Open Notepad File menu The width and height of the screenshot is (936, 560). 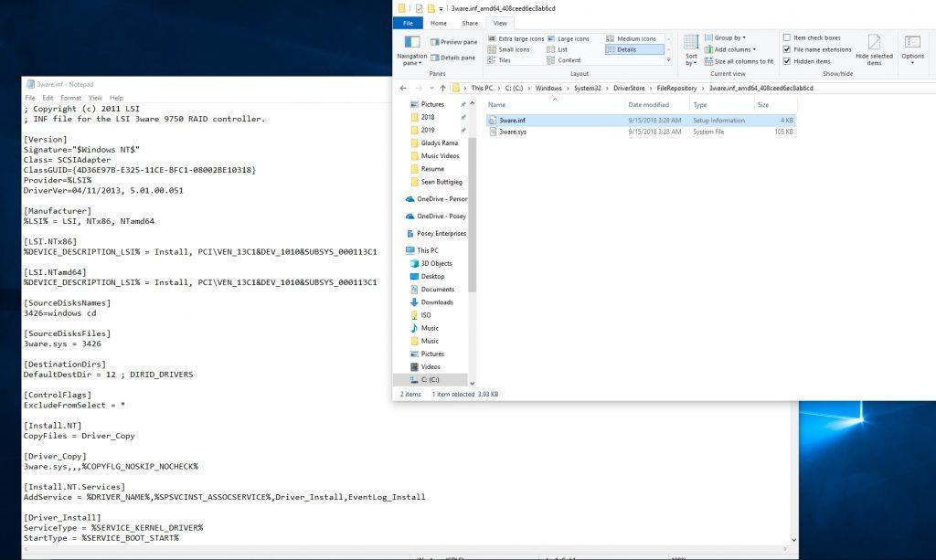30,98
